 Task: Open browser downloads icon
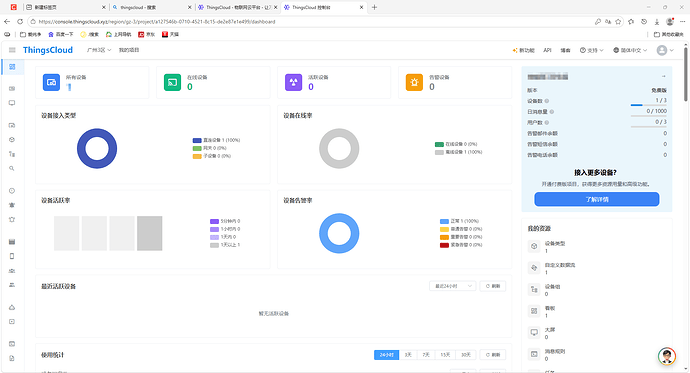tap(657, 21)
